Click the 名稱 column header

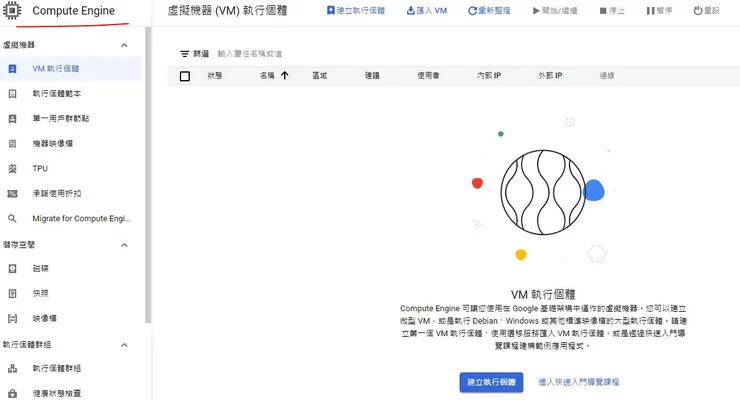[x=267, y=75]
